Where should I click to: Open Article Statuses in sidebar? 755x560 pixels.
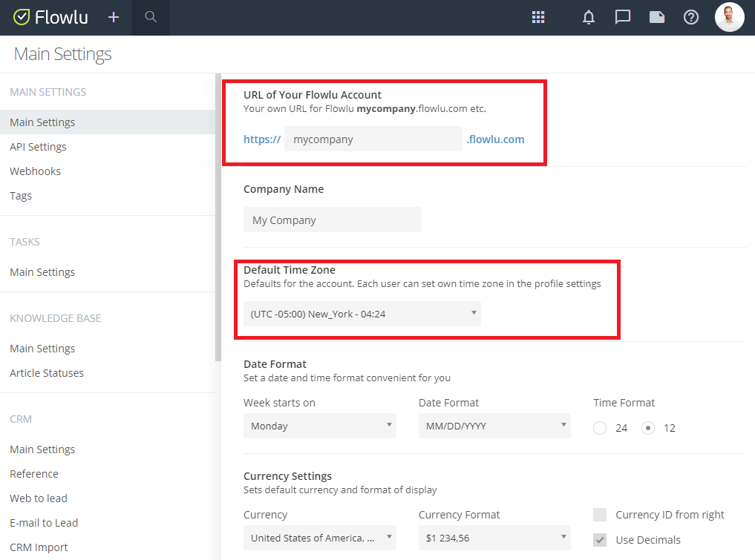47,373
